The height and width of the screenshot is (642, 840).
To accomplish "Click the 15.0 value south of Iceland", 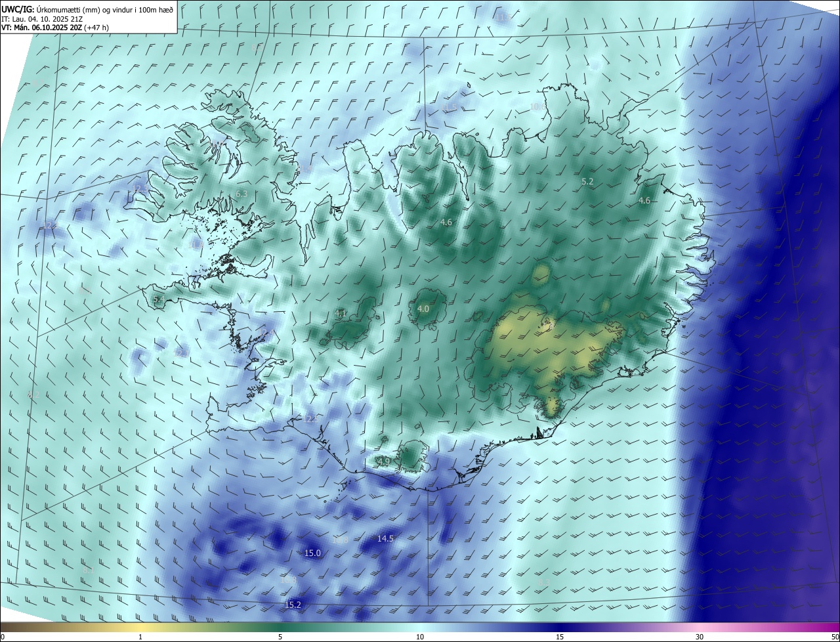I will click(313, 553).
